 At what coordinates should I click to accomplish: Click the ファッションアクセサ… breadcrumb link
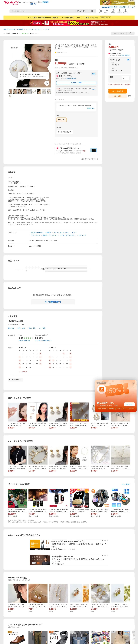coord(34,29)
